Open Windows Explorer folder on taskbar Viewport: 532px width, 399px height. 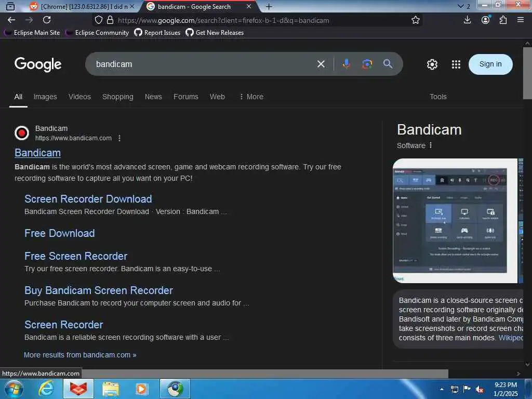(110, 389)
